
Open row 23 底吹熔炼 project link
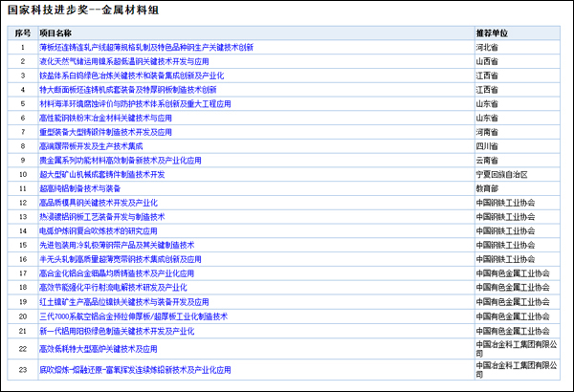[135, 369]
